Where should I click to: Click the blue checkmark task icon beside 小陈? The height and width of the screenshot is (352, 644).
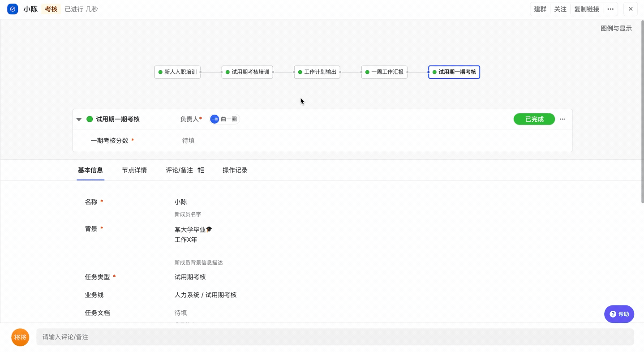(13, 9)
